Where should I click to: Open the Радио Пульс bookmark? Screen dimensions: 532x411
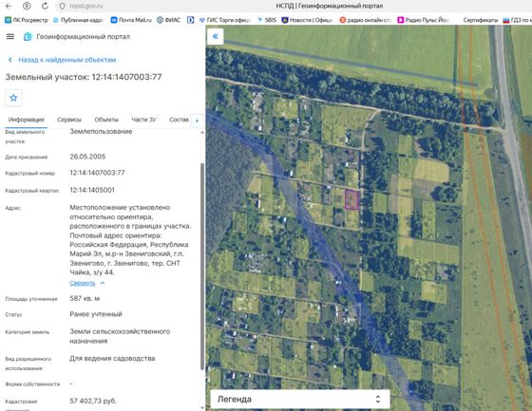point(423,20)
